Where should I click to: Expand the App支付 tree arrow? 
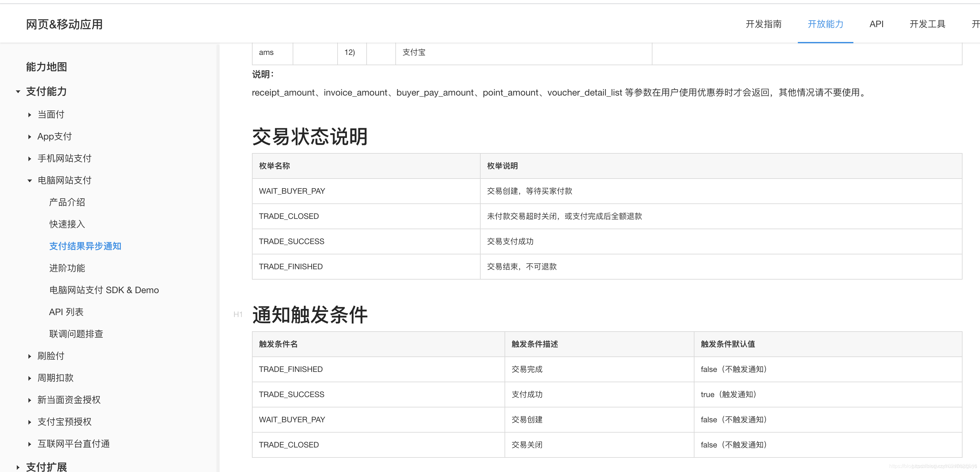pyautogui.click(x=30, y=137)
